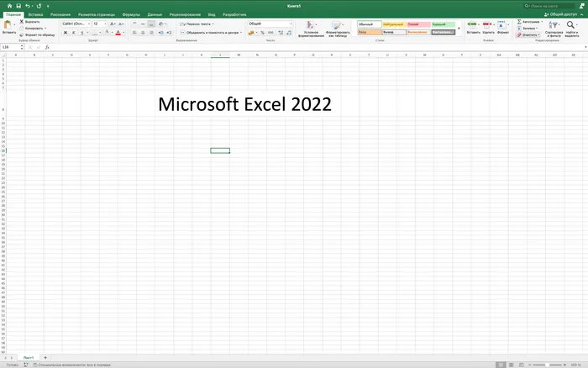Open the Paste (Вставить) clipboard button
The width and height of the screenshot is (588, 368).
point(8,27)
